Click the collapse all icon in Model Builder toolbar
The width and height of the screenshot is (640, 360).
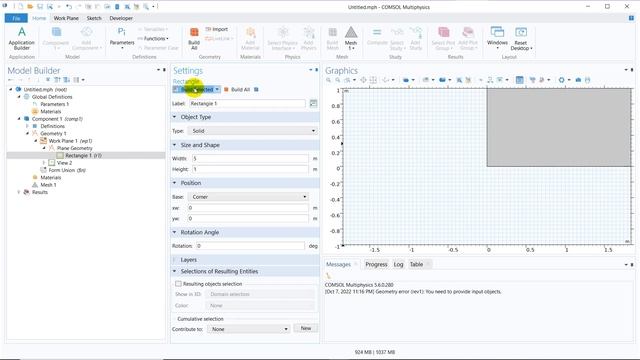coord(58,80)
